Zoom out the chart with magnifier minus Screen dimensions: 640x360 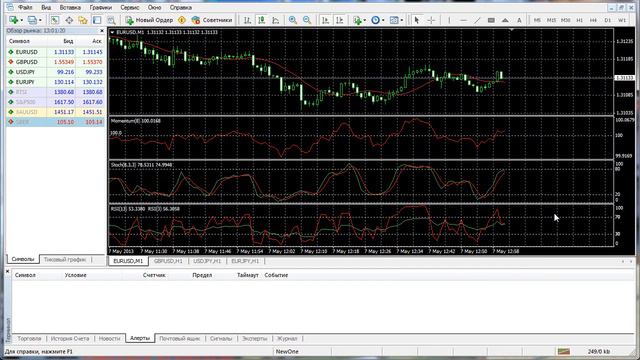click(x=307, y=20)
